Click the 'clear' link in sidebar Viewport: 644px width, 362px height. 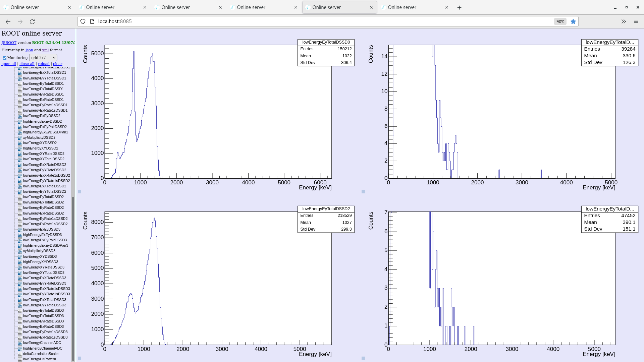[57, 64]
